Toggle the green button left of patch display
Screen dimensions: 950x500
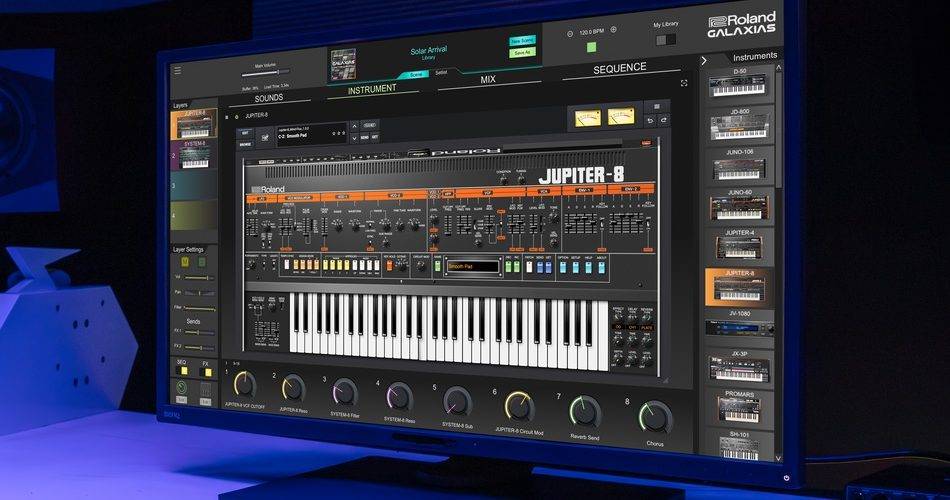click(437, 266)
